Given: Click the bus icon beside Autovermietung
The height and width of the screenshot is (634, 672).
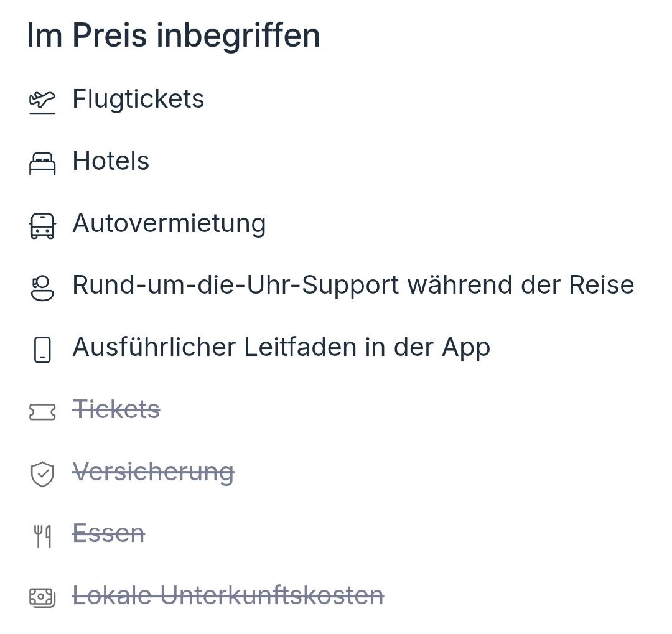Looking at the screenshot, I should [x=42, y=225].
